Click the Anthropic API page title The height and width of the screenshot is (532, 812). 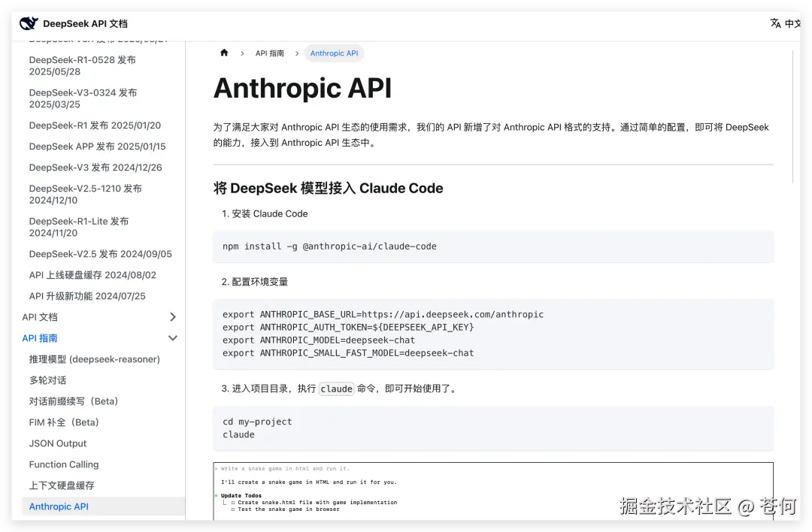click(302, 88)
